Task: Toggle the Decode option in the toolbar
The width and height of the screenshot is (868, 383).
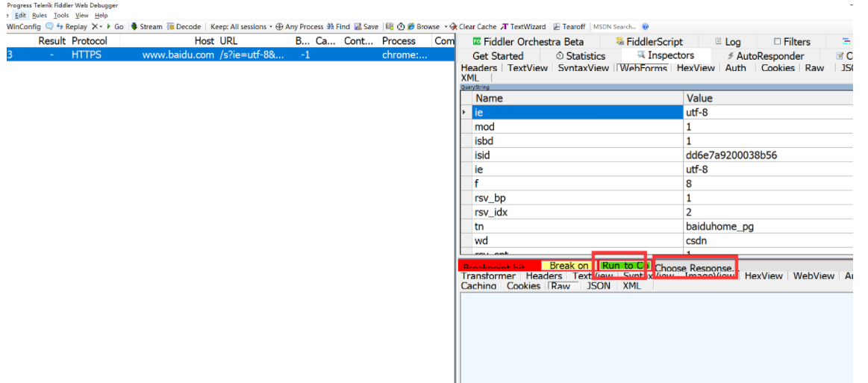Action: 184,27
